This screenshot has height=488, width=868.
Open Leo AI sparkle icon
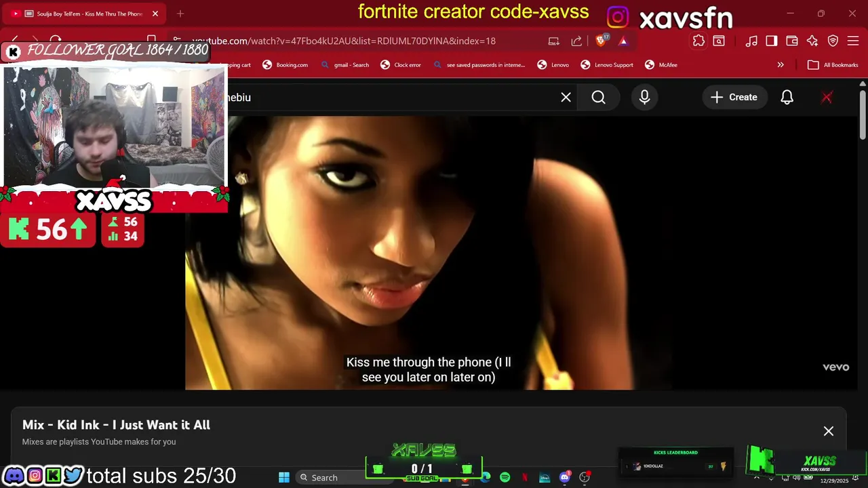812,41
